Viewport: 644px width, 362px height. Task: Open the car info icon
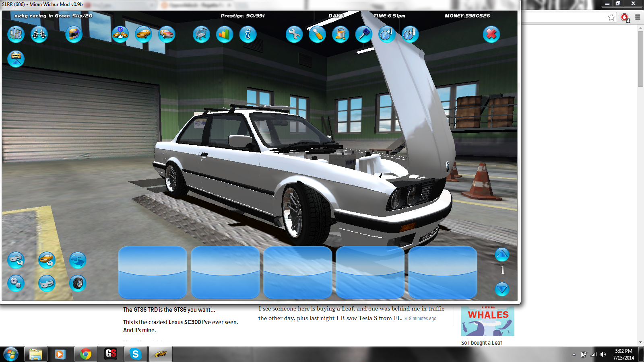(248, 34)
